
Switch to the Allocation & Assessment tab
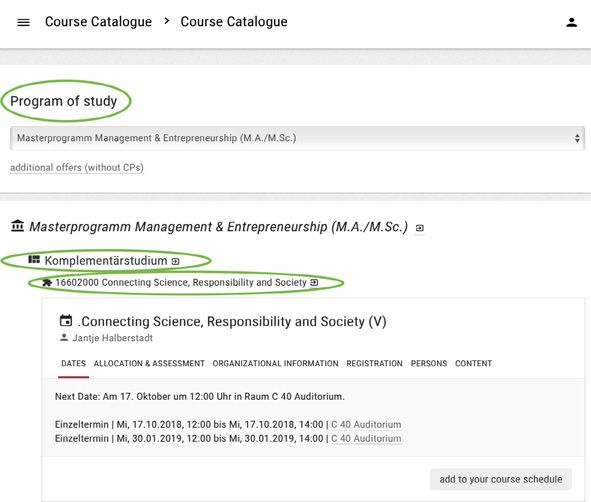[149, 363]
